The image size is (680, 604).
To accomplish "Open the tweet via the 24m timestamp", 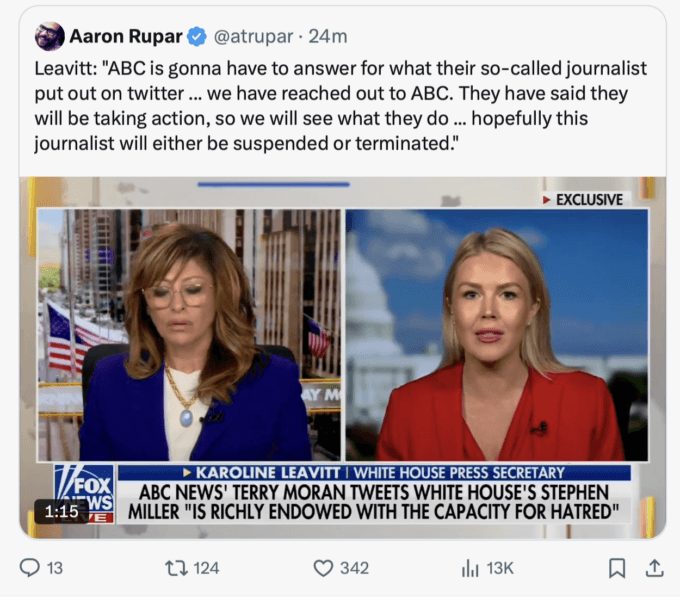I will (328, 37).
